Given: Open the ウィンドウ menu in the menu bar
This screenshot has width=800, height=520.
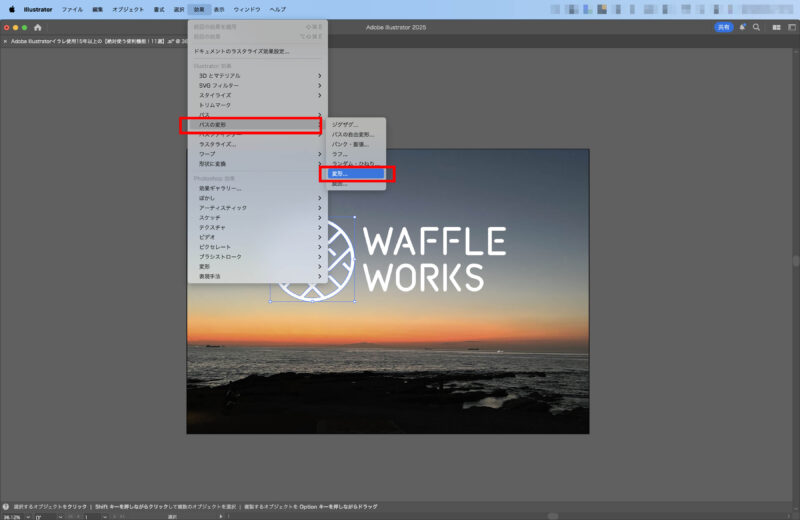Looking at the screenshot, I should pos(247,9).
